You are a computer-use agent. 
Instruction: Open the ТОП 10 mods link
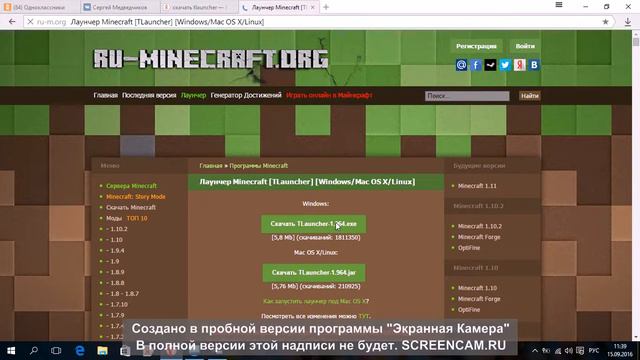pos(137,218)
